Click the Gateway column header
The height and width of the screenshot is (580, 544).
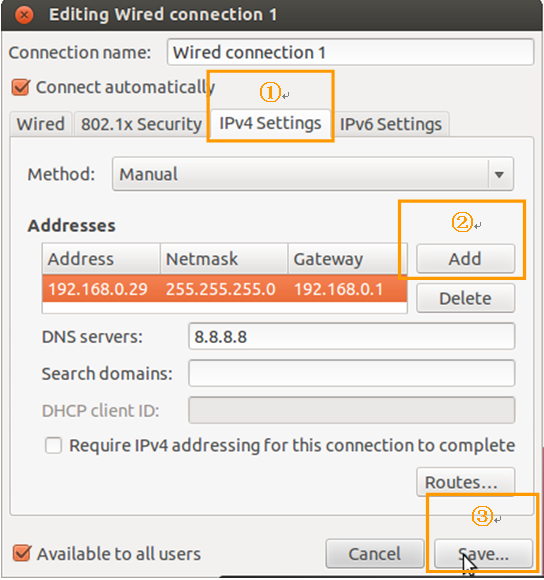(x=347, y=259)
